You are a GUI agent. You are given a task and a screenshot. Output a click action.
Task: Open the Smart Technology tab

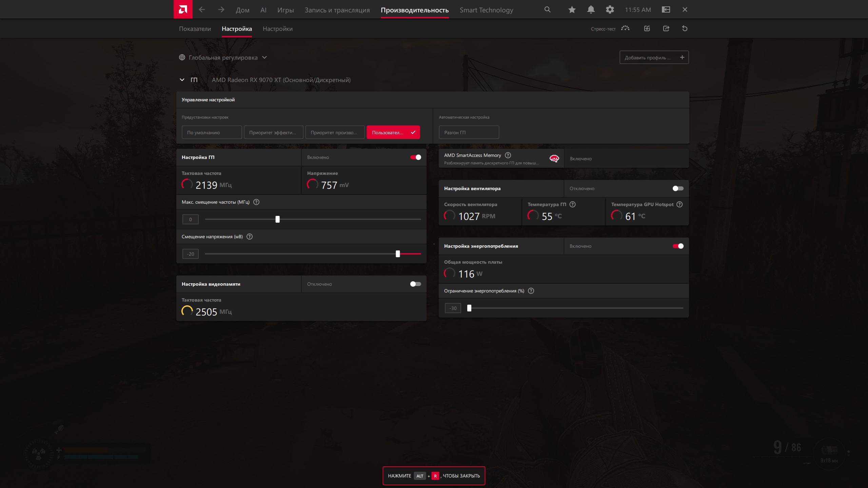[487, 10]
